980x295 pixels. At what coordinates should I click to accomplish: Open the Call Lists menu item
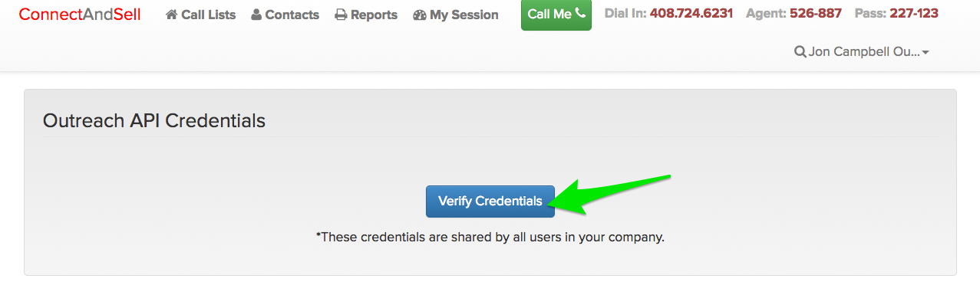pyautogui.click(x=201, y=15)
